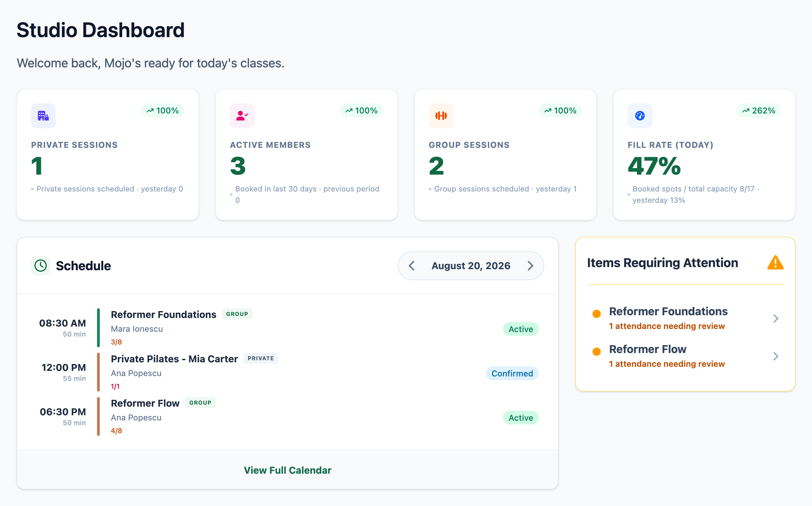Click the PRIVATE tag on Mia Carter session

tap(261, 358)
